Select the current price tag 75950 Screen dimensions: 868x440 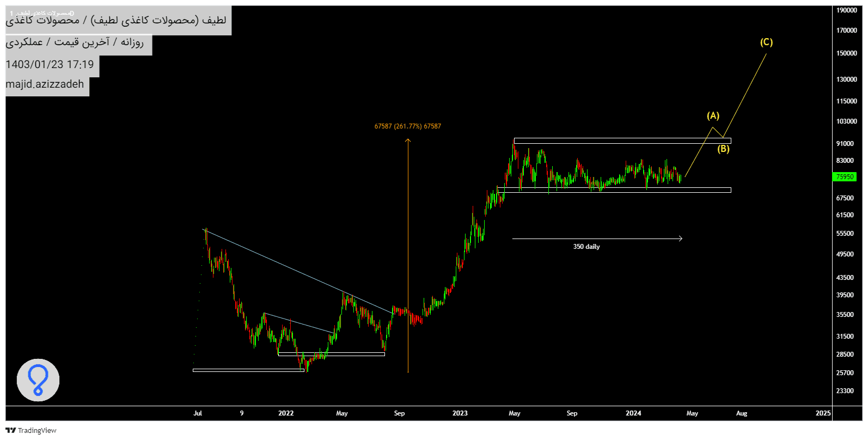tap(845, 177)
